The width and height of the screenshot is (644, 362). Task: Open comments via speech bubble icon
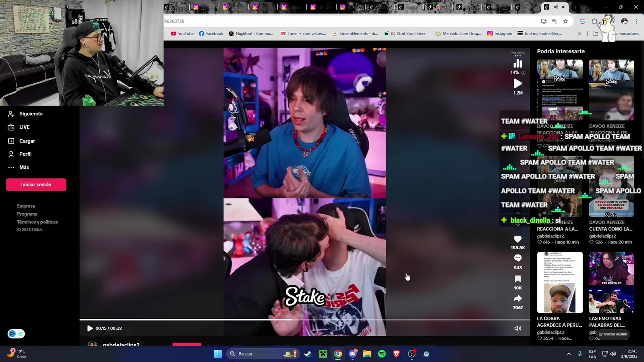tap(518, 258)
